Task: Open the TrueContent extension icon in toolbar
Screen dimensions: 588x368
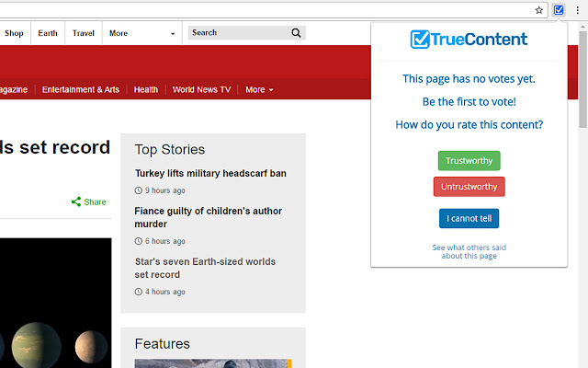Action: tap(559, 10)
